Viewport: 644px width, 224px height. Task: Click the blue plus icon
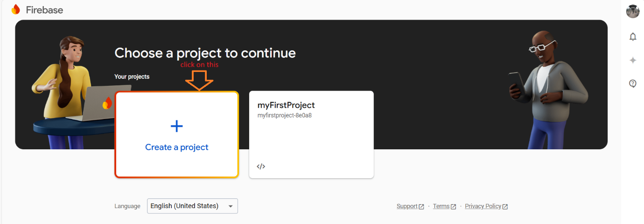[177, 126]
